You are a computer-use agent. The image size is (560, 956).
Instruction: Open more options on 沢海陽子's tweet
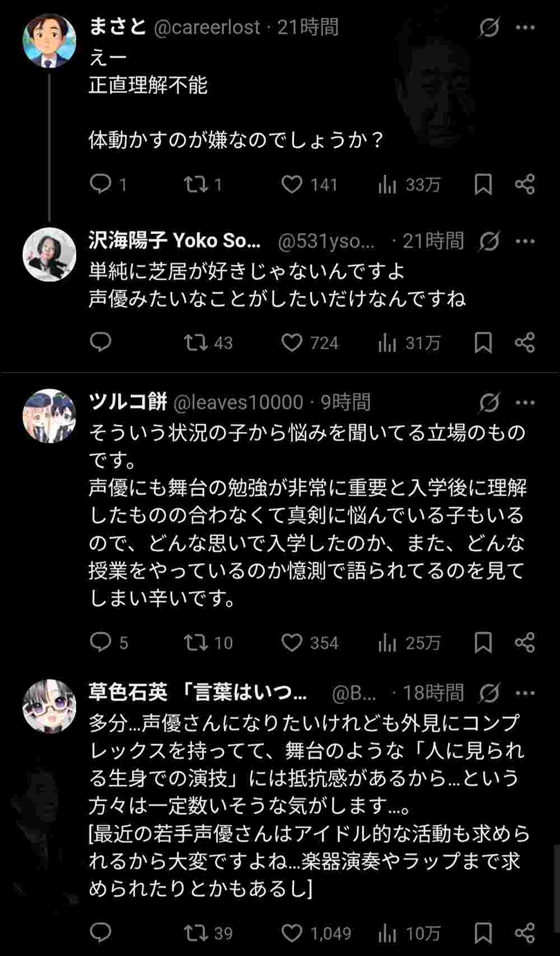(525, 241)
